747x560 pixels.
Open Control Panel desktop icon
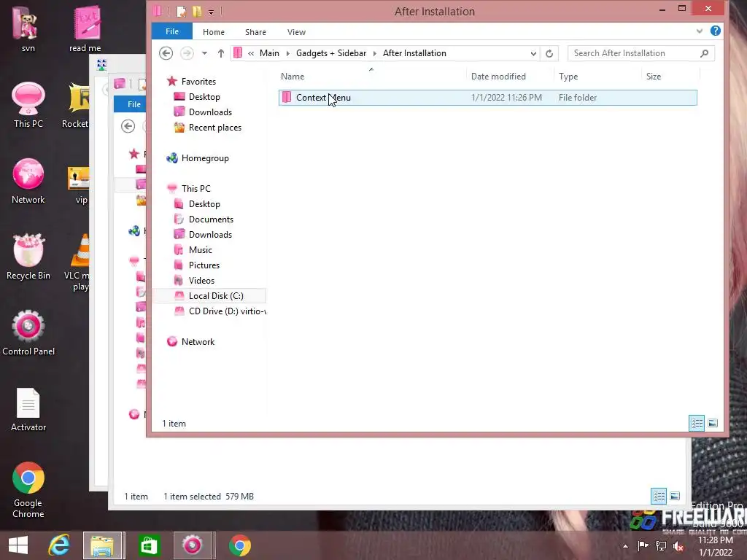pyautogui.click(x=28, y=332)
